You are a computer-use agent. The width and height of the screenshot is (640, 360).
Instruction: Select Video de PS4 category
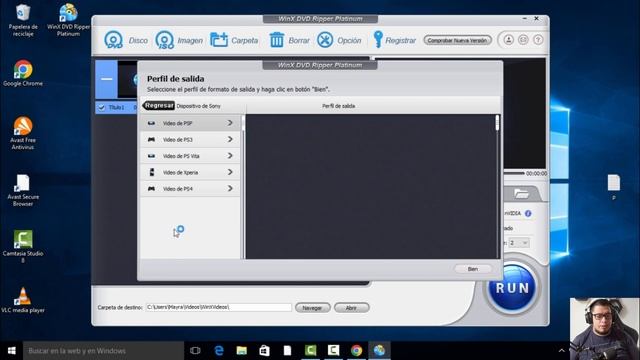tap(190, 188)
